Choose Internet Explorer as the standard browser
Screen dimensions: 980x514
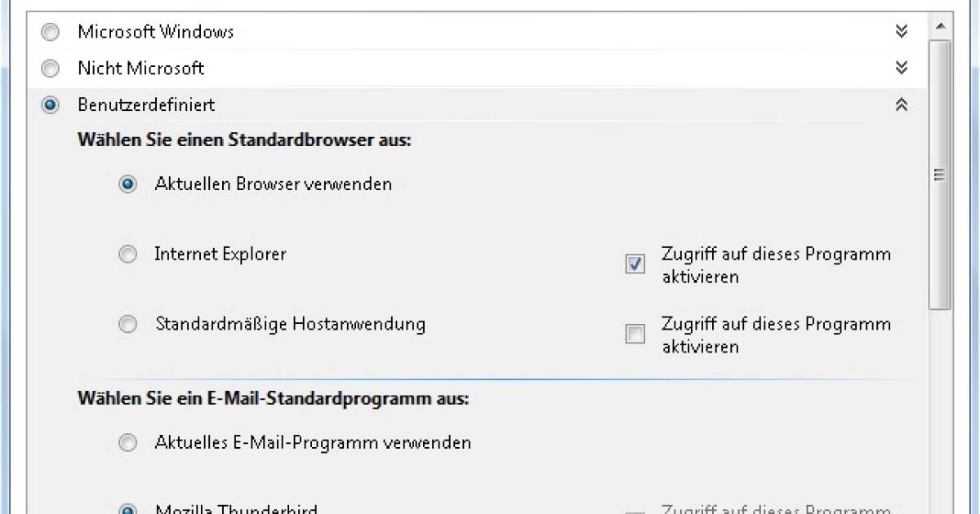point(127,254)
